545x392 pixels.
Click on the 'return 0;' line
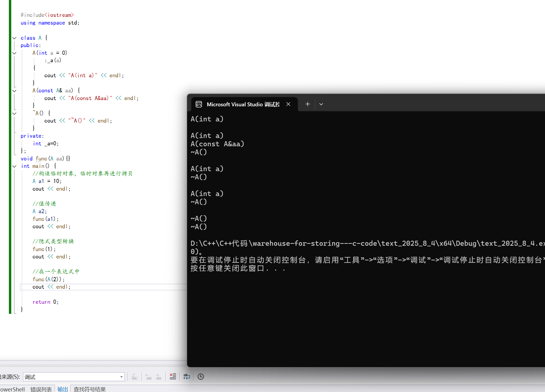tap(46, 302)
